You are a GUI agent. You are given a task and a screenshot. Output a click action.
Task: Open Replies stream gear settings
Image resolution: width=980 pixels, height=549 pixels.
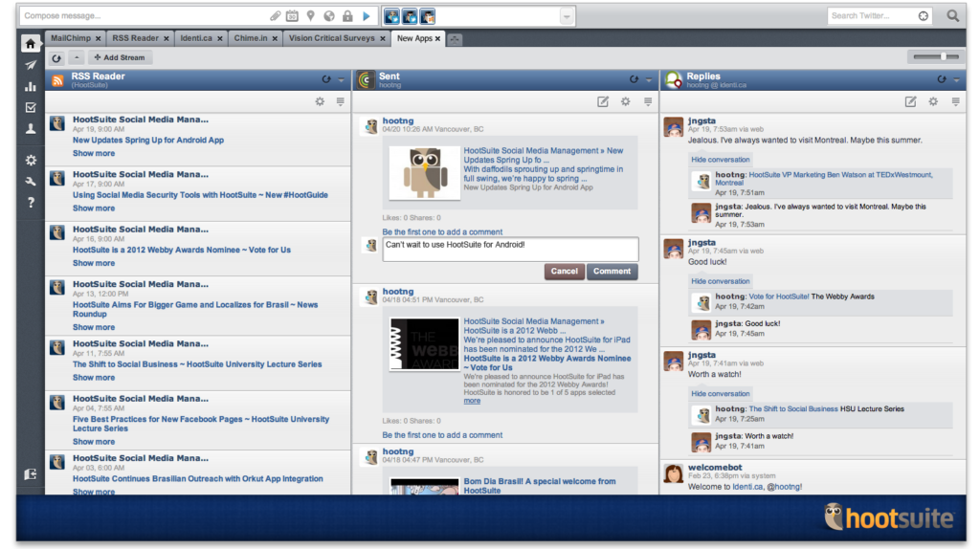[933, 101]
